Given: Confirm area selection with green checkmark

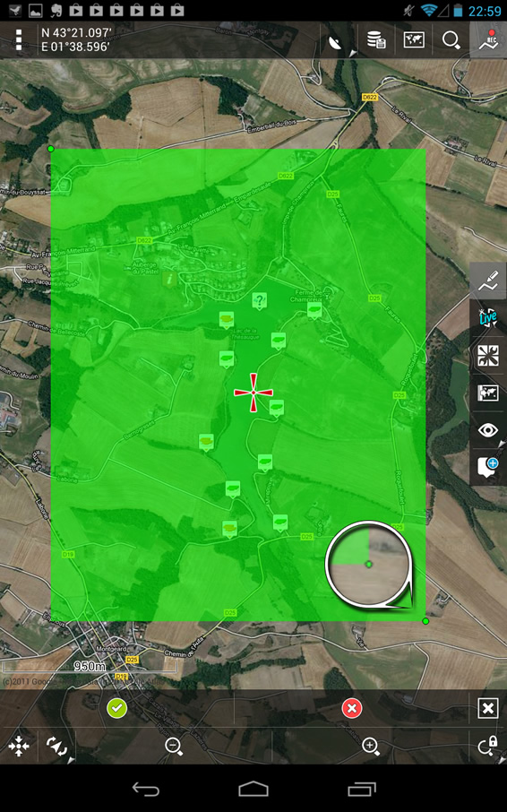Looking at the screenshot, I should tap(117, 708).
